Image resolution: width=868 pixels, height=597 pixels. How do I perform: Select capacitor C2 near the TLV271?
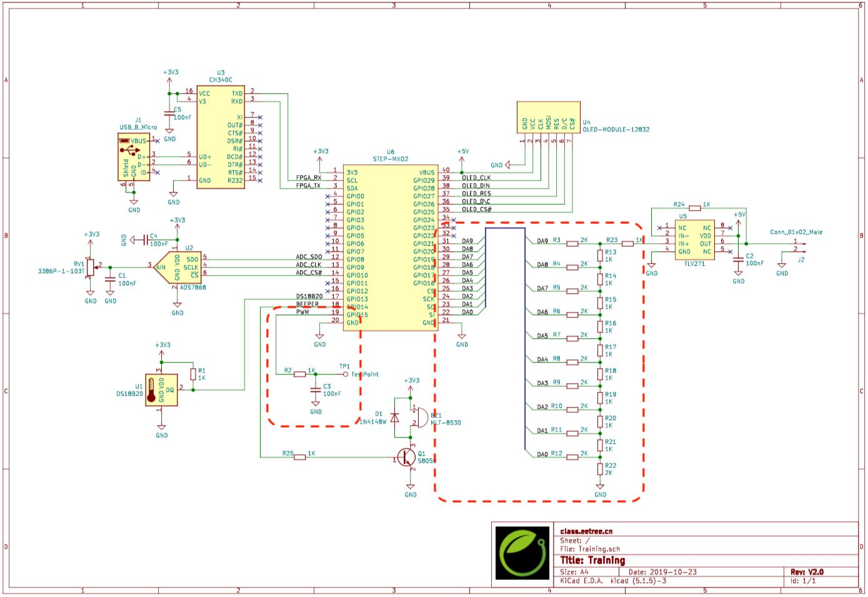coord(738,260)
